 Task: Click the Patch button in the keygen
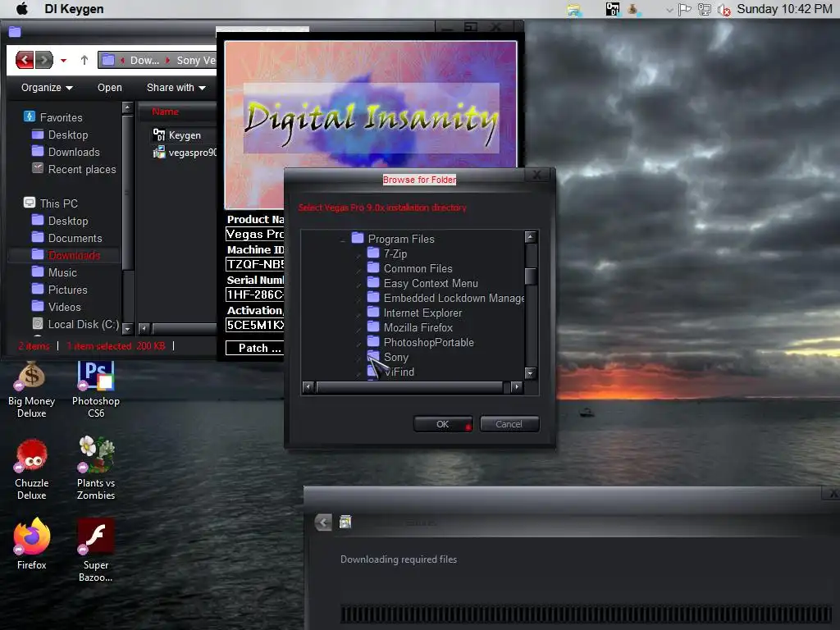[x=254, y=348]
